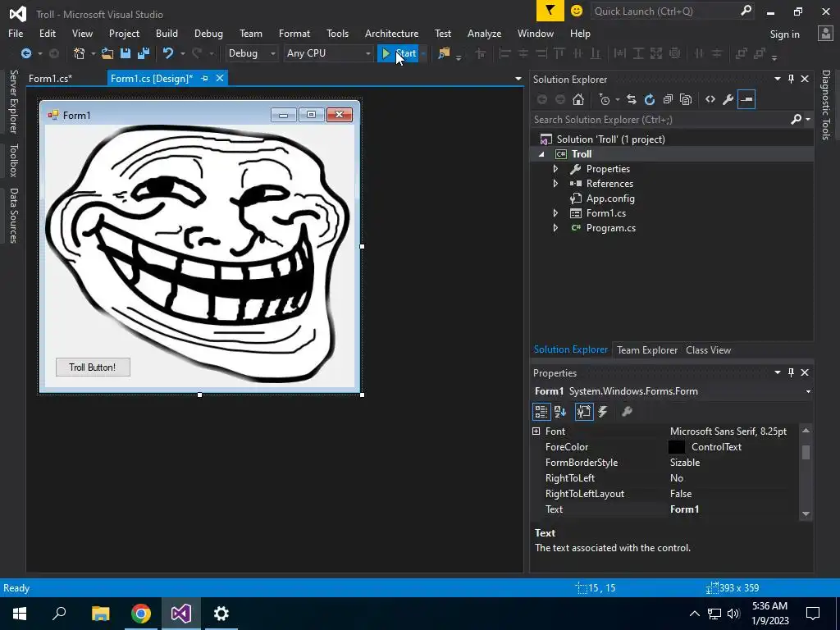Click the New Project toolbar icon
Viewport: 840px width, 630px height.
[x=80, y=53]
